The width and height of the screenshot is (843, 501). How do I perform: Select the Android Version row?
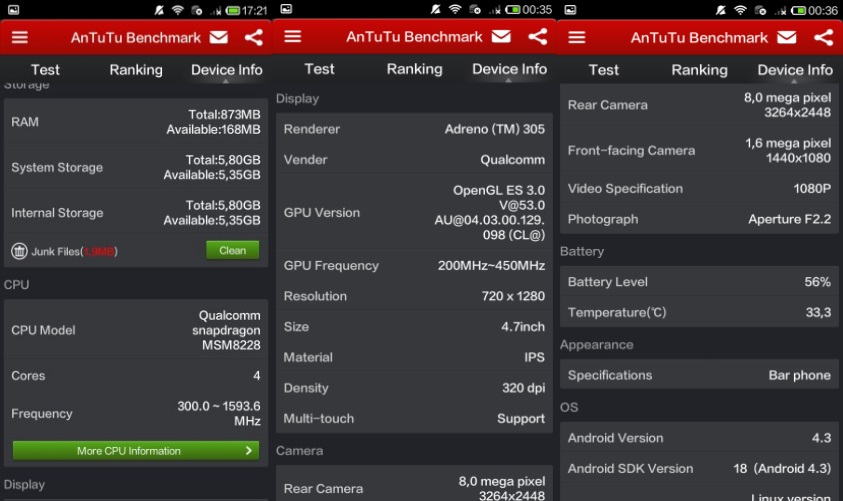(699, 438)
